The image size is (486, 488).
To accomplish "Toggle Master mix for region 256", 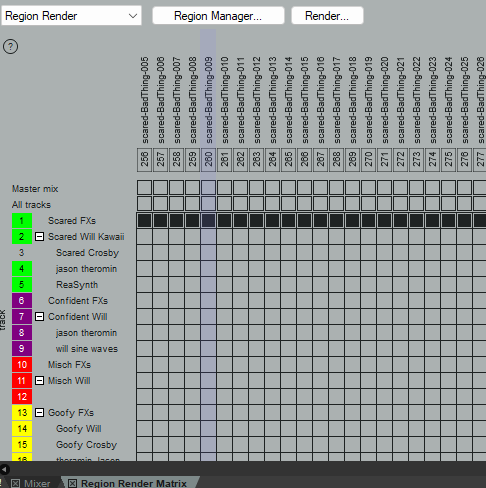I will point(144,187).
